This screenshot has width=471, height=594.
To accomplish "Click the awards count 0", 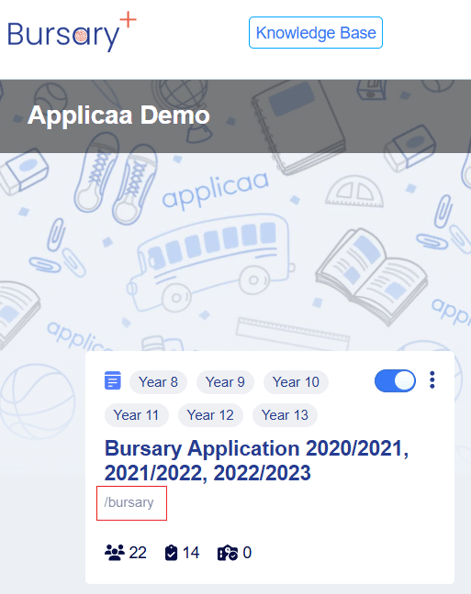I will click(x=247, y=553).
